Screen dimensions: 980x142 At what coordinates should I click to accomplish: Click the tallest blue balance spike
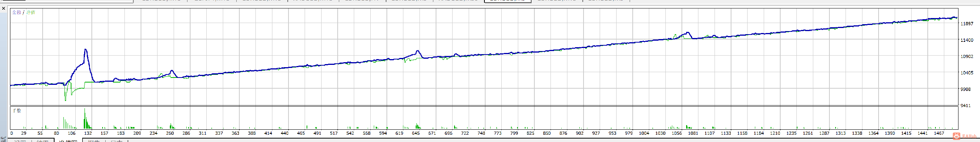tap(86, 50)
